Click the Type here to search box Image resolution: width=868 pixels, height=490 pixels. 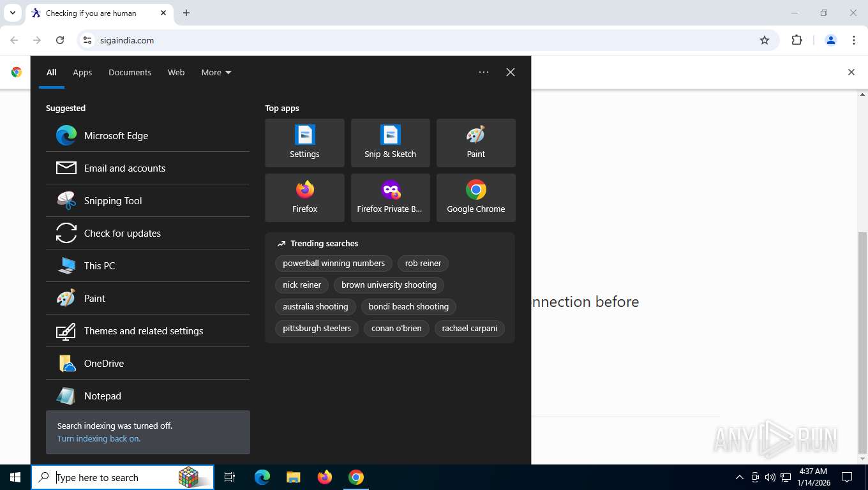(123, 477)
